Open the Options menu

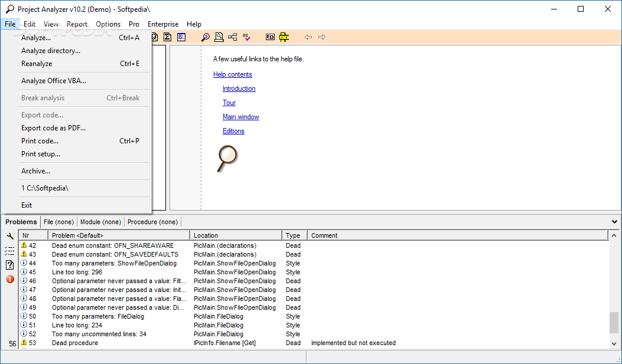click(x=108, y=24)
